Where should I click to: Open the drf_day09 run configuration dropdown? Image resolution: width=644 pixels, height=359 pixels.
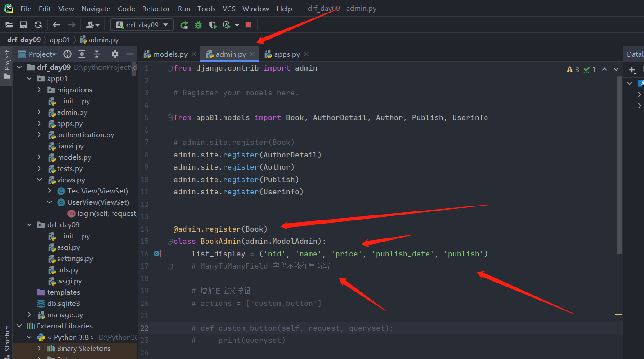pos(142,25)
